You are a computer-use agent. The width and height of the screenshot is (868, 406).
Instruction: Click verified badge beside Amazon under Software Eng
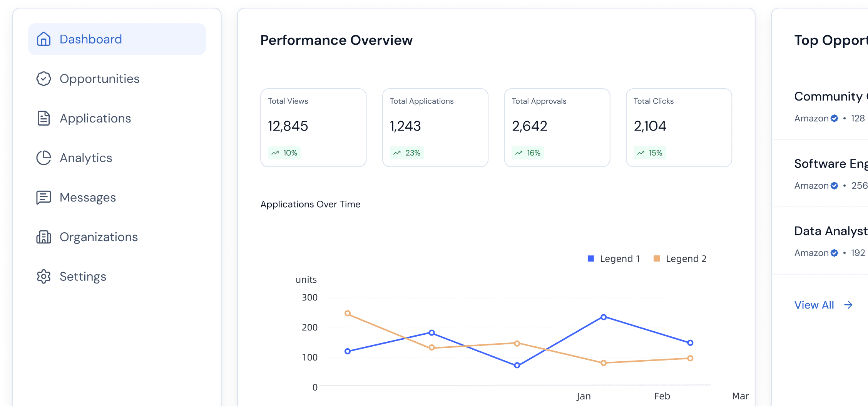(x=834, y=186)
